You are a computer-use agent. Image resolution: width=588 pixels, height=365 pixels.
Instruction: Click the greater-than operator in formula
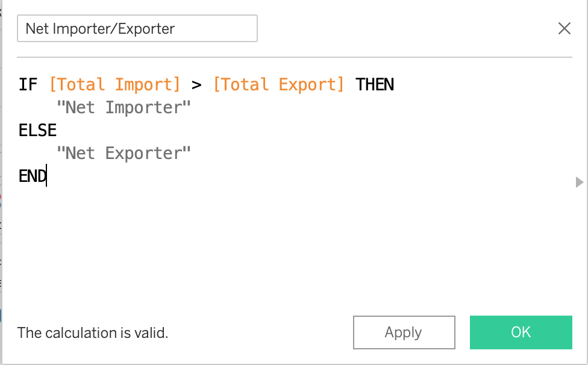pos(196,84)
